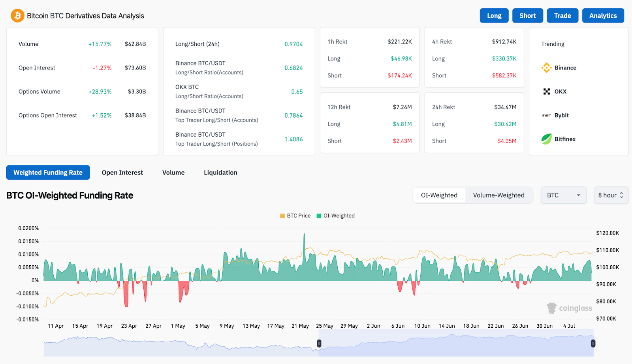Open the Liquidation tab
The width and height of the screenshot is (632, 364).
220,173
